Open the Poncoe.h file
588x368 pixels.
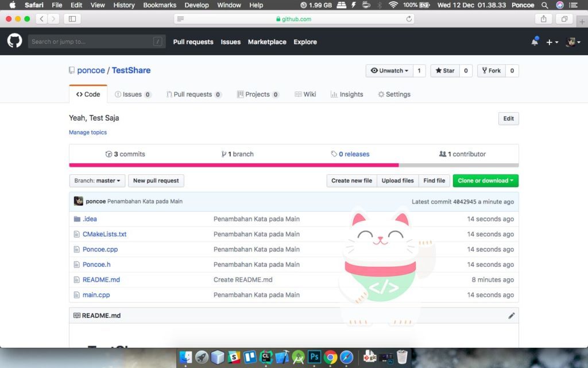(96, 264)
